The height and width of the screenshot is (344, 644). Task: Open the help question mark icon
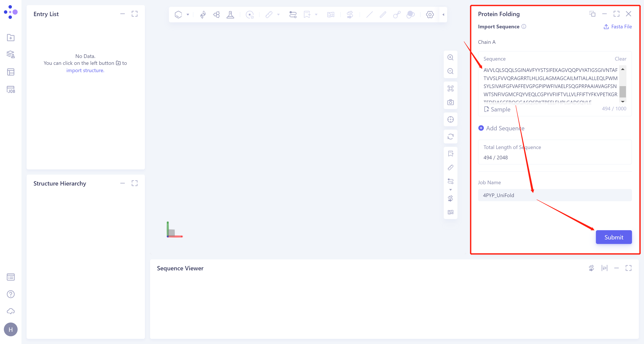pos(11,294)
